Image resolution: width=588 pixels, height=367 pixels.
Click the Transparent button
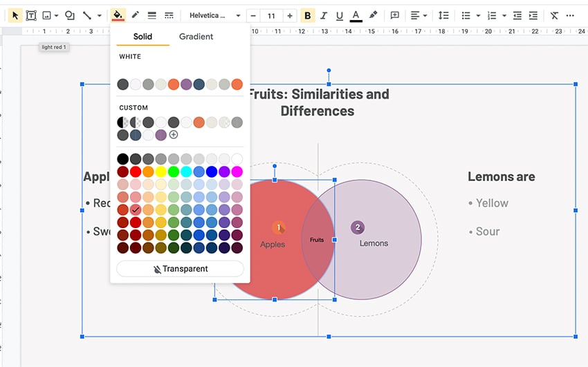click(180, 269)
